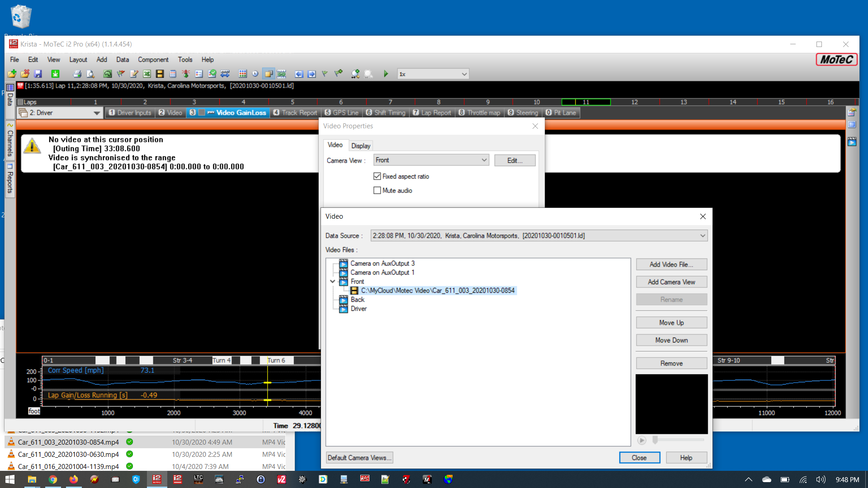
Task: Open the Camera View dropdown
Action: 431,160
